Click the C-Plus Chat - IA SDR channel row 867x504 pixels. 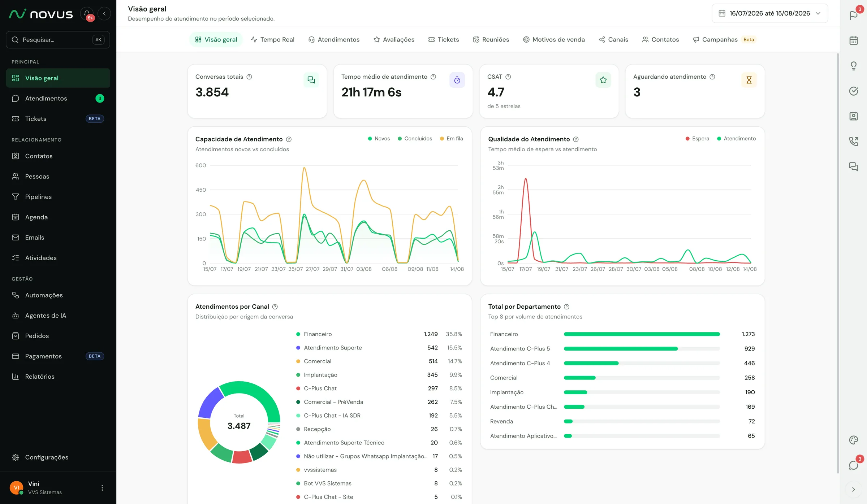coord(379,416)
